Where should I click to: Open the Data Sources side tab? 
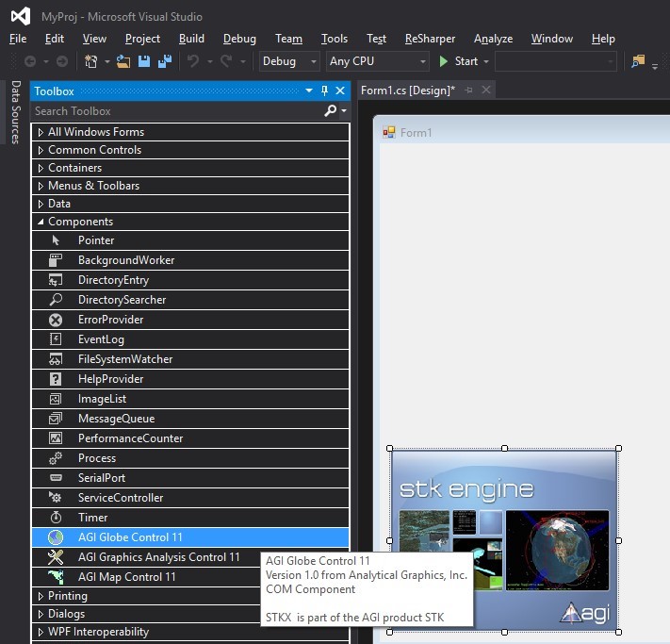tap(16, 112)
